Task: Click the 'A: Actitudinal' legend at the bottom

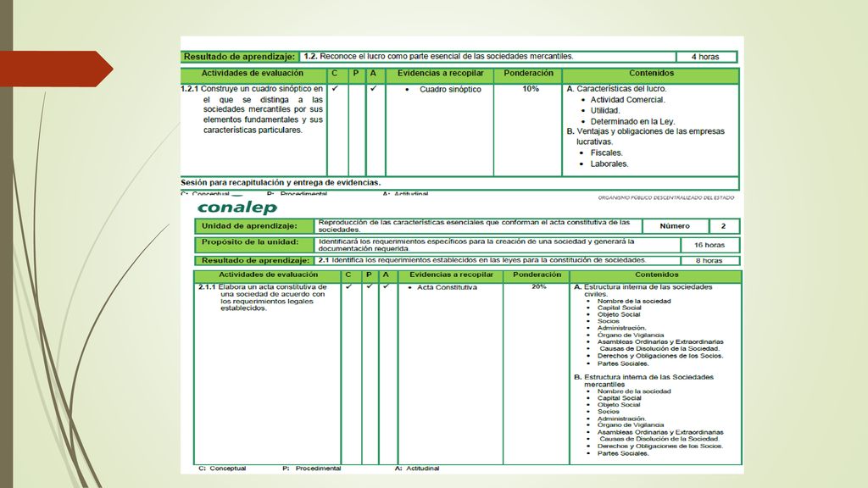Action: coord(417,468)
